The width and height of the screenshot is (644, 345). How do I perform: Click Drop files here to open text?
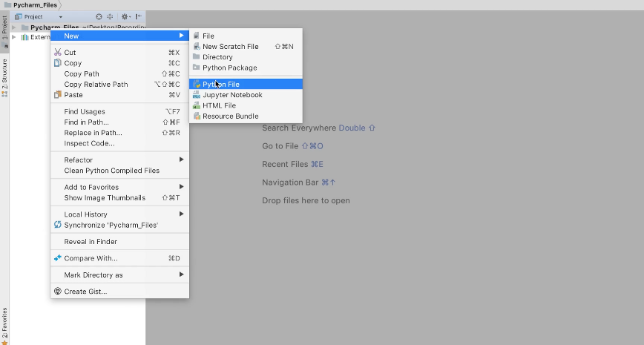coord(306,200)
